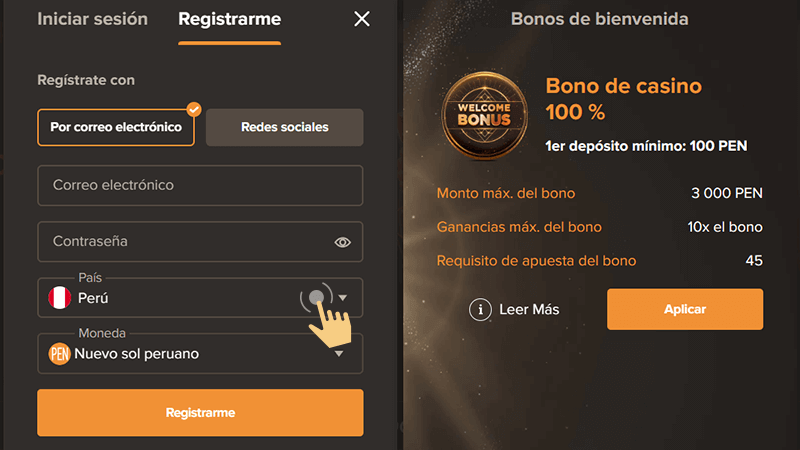Expand the Moneda dropdown arrow
The image size is (800, 450).
pyautogui.click(x=339, y=354)
